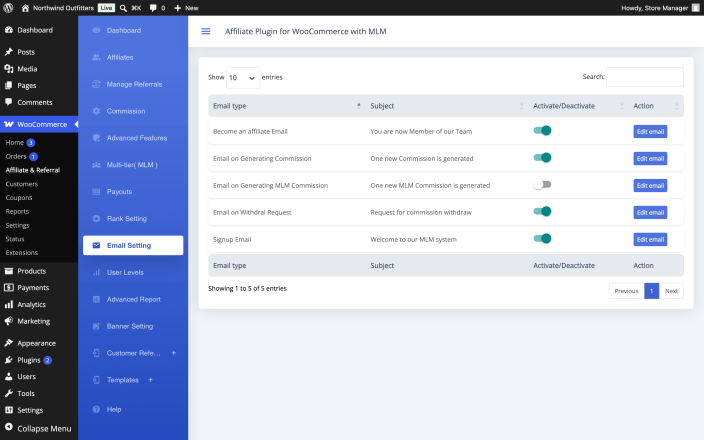Viewport: 704px width, 440px height.
Task: Click the Rank Setting icon
Action: (96, 219)
